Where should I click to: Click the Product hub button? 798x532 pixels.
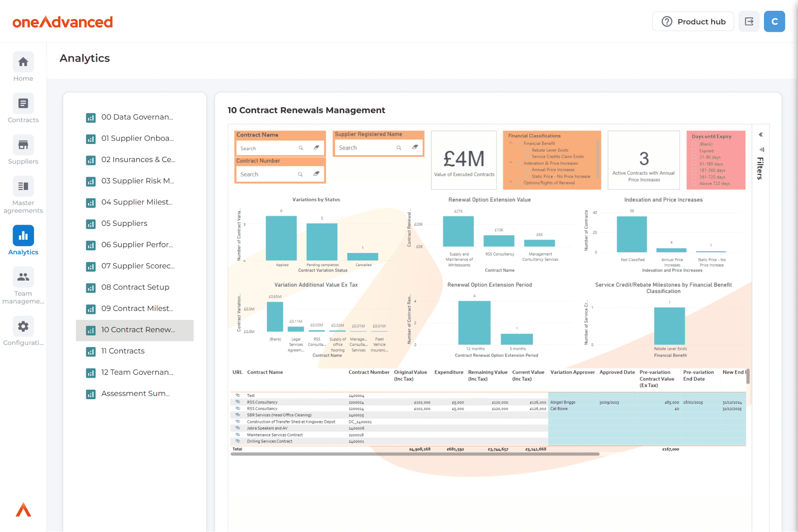(693, 22)
